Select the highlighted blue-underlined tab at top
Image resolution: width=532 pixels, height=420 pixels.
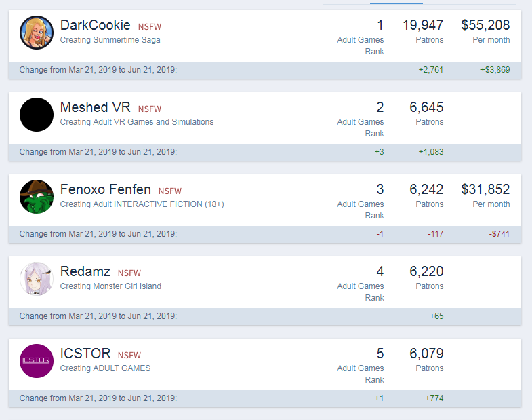(396, 3)
